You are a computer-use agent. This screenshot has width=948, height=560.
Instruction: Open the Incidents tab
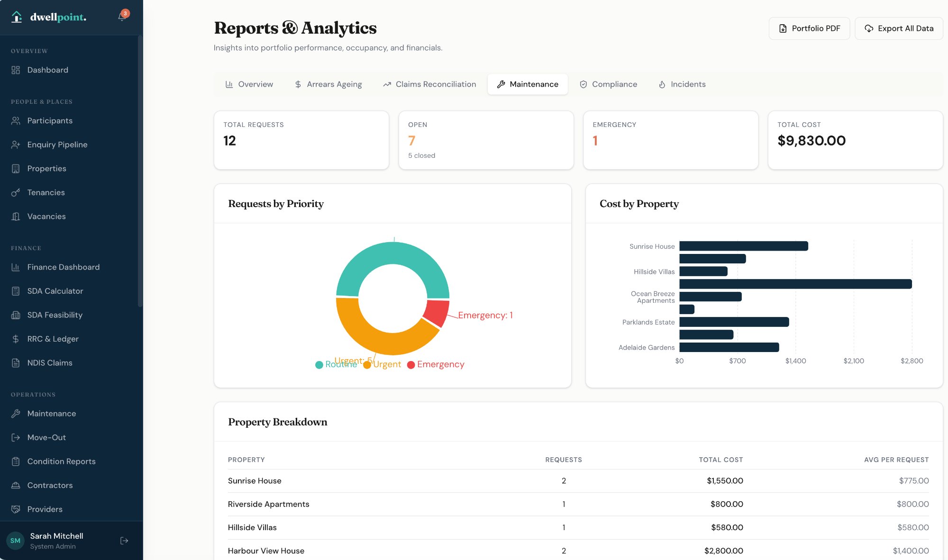point(682,84)
